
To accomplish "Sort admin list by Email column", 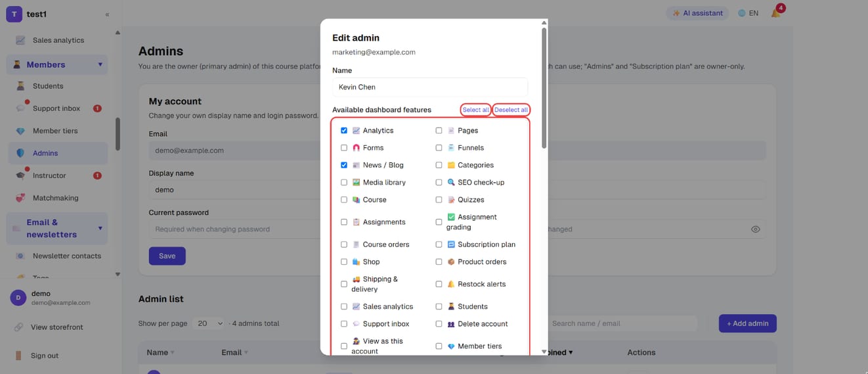I will (x=235, y=352).
